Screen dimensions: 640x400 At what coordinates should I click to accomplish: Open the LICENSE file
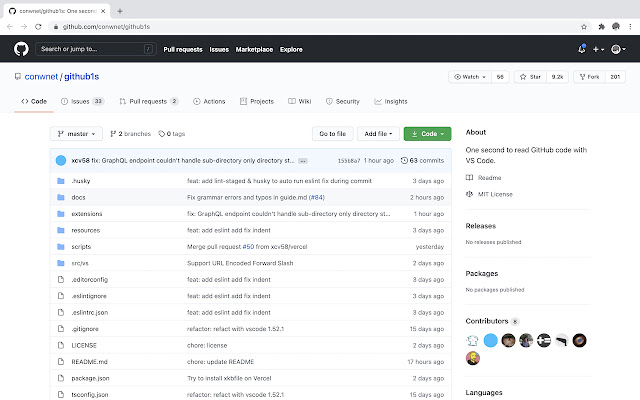click(84, 345)
